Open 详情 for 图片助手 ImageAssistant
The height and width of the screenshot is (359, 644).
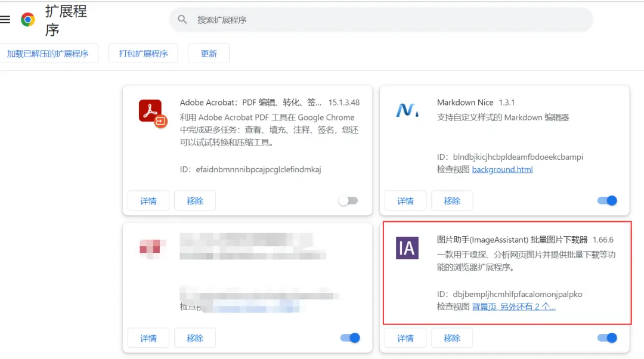(x=405, y=338)
